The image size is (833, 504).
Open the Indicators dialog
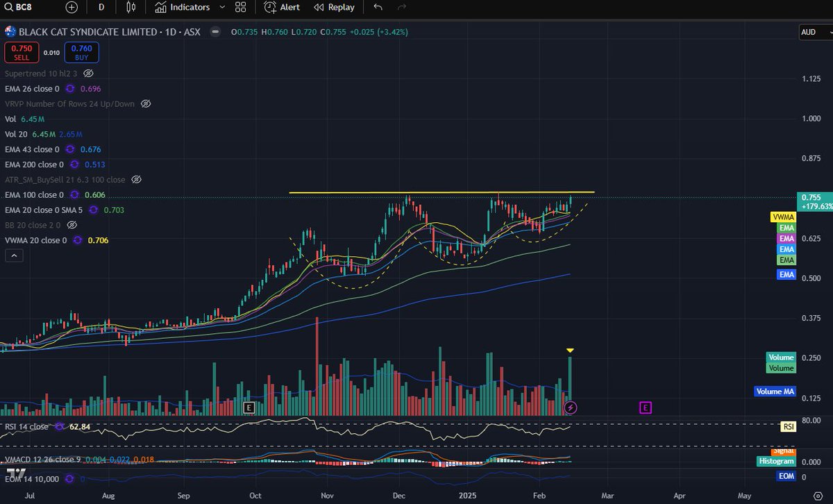183,7
